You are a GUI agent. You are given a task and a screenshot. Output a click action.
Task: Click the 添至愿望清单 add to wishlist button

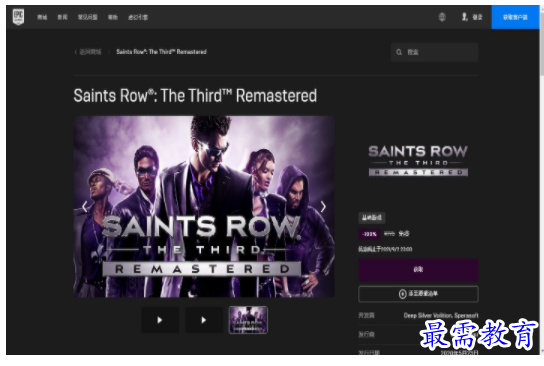click(x=418, y=294)
